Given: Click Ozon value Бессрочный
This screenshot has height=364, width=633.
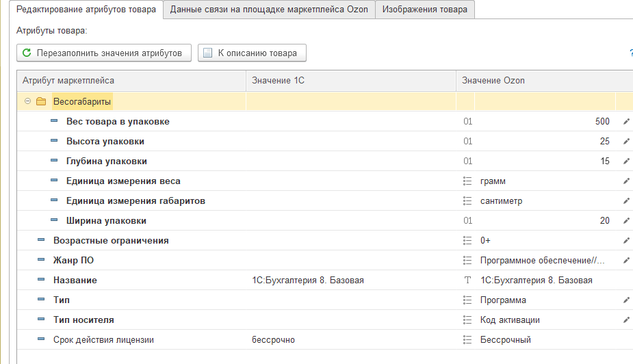Looking at the screenshot, I should click(506, 340).
